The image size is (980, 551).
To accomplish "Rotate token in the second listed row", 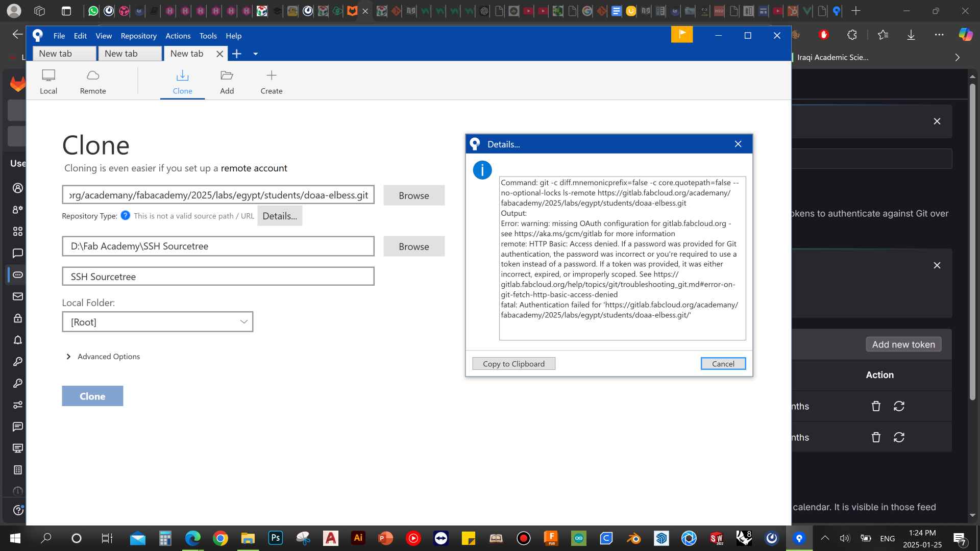I will pos(899,437).
